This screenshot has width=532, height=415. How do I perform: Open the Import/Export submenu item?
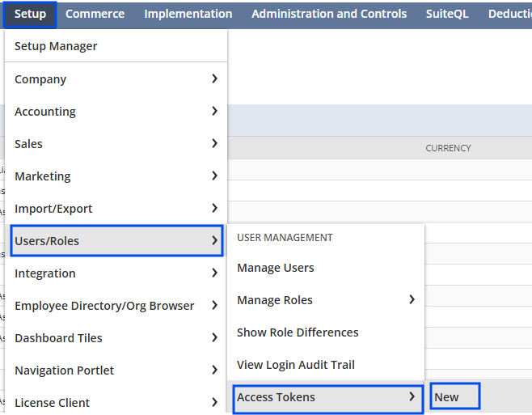click(x=116, y=209)
